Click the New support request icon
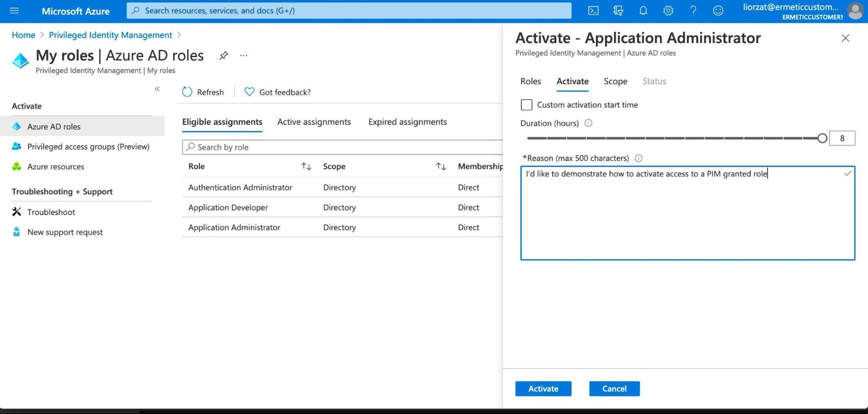Viewport: 868px width, 414px height. point(17,232)
